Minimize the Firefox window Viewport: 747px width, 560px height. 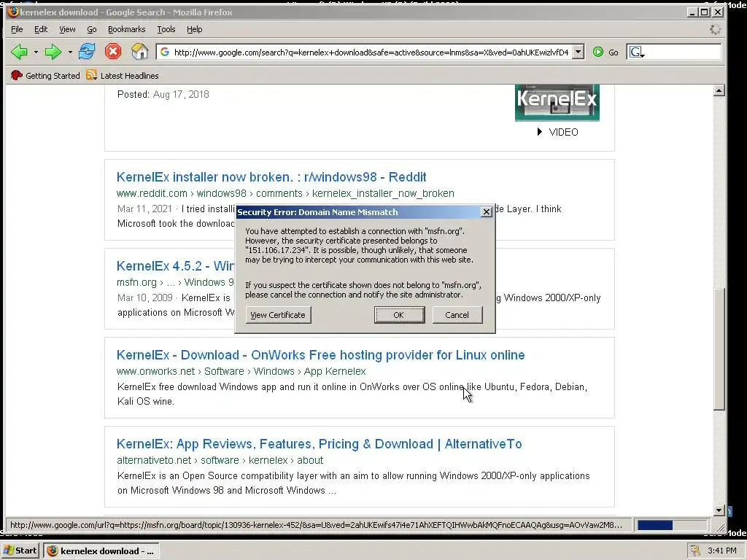point(693,12)
